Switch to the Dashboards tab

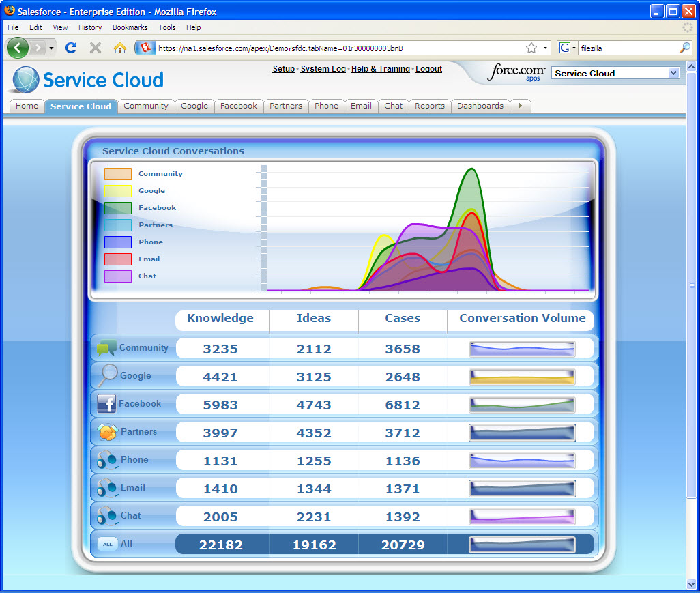[480, 106]
